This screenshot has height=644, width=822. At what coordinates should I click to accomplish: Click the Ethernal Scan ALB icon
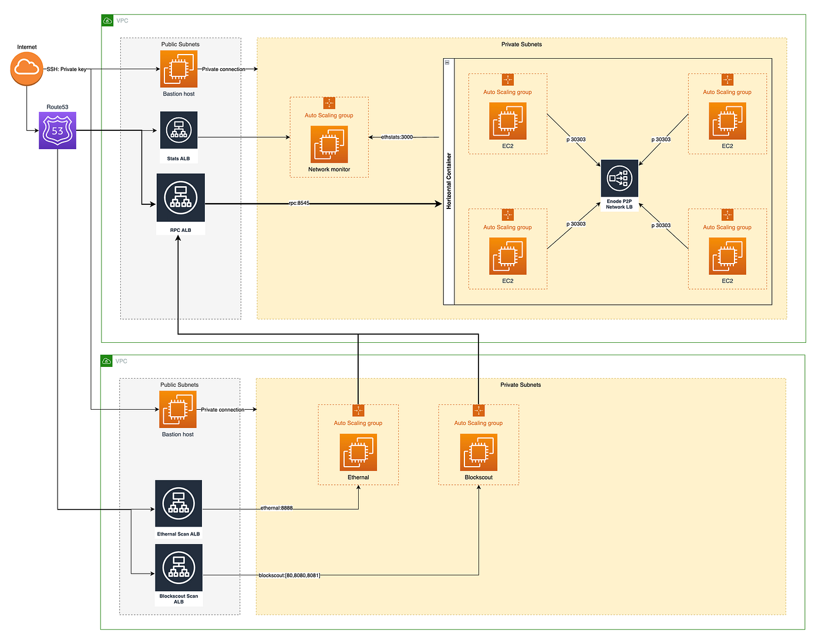coord(178,504)
